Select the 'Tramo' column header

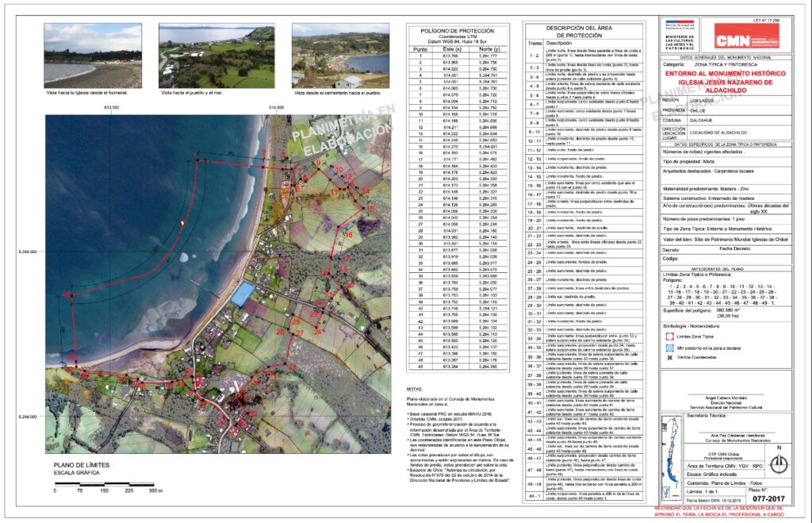[534, 44]
